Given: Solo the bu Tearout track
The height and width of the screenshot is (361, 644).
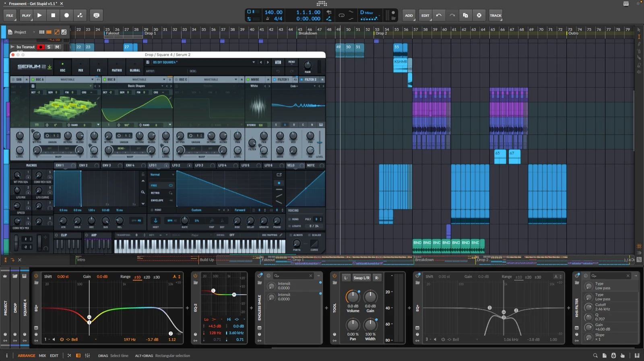Looking at the screenshot, I should click(49, 47).
